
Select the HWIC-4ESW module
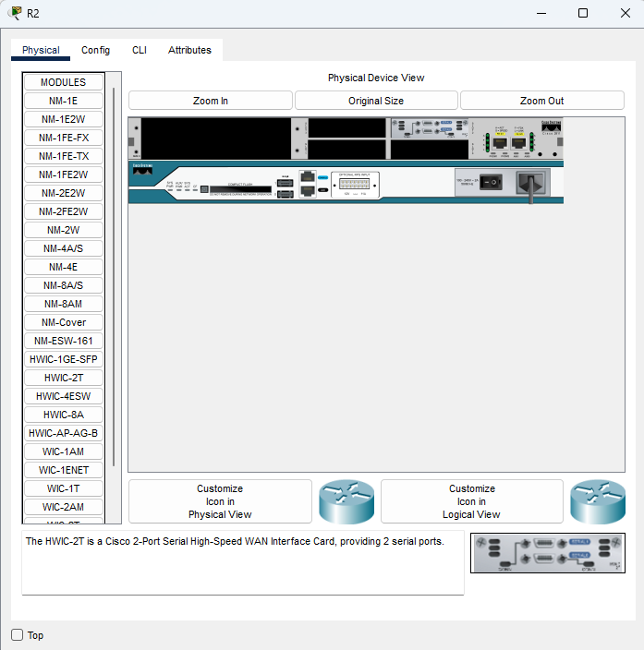click(x=64, y=396)
